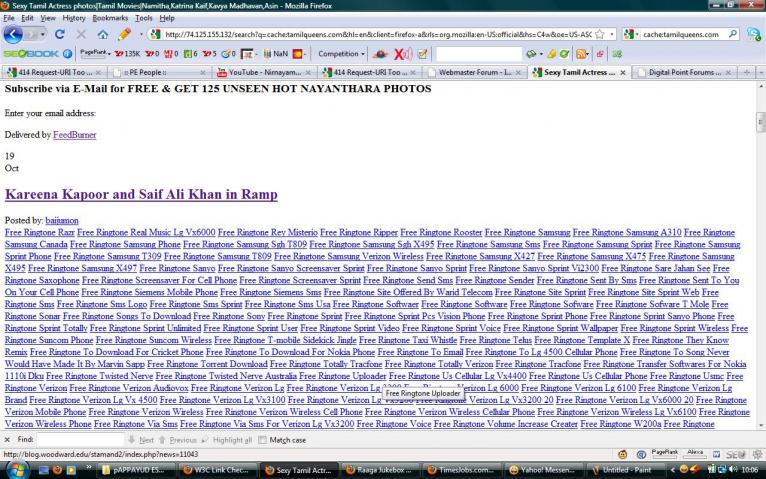The width and height of the screenshot is (766, 479).
Task: Go to the Home page icon
Action: click(103, 34)
